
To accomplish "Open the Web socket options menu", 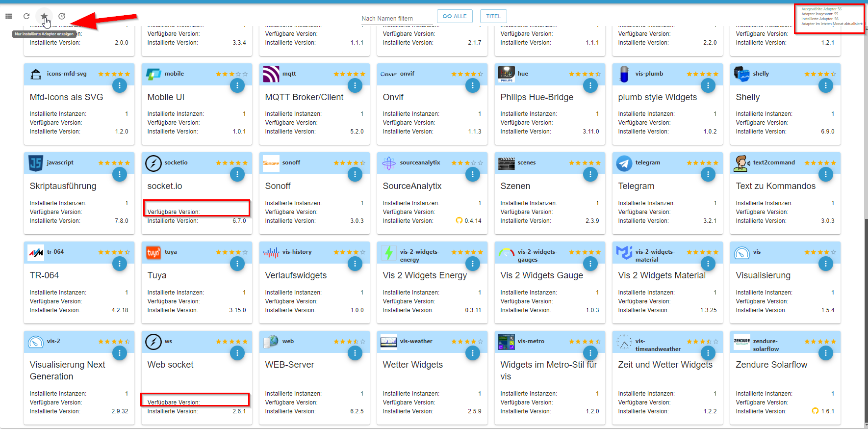I will [x=237, y=353].
